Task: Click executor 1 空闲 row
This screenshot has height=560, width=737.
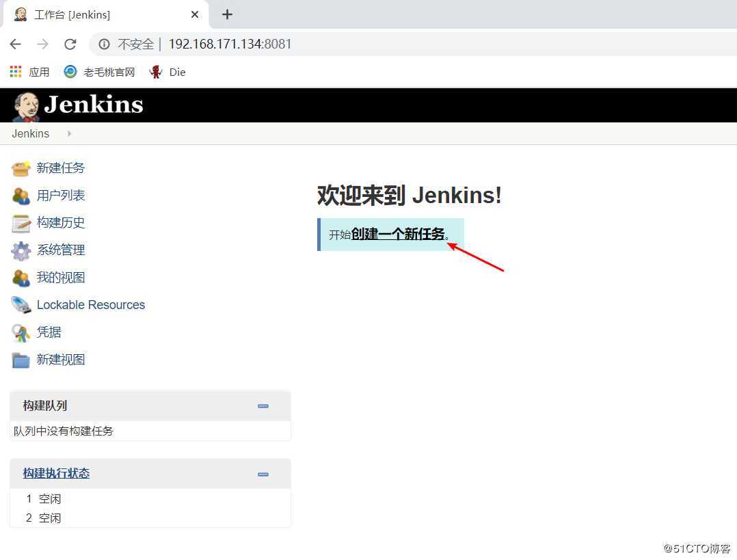Action: tap(150, 498)
